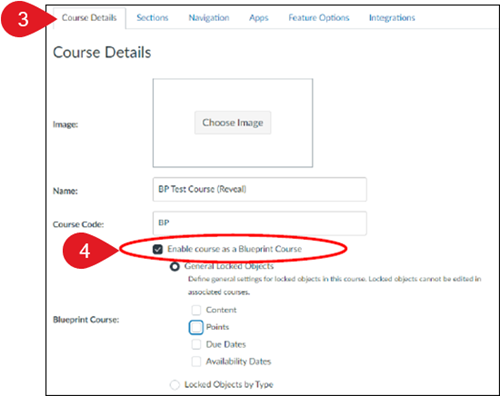Image resolution: width=500 pixels, height=396 pixels.
Task: Uncheck Enable course as a Blueprint Course
Action: [x=158, y=249]
